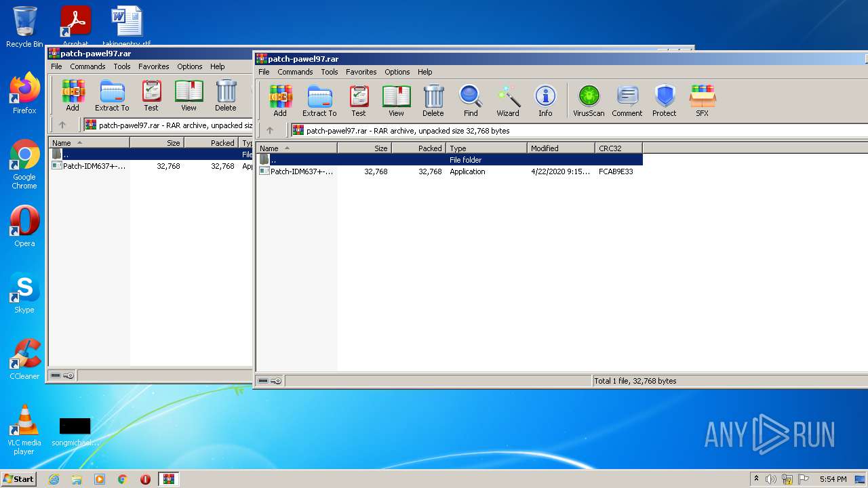Viewport: 868px width, 488px height.
Task: Sort by Packed column in front window
Action: point(418,148)
